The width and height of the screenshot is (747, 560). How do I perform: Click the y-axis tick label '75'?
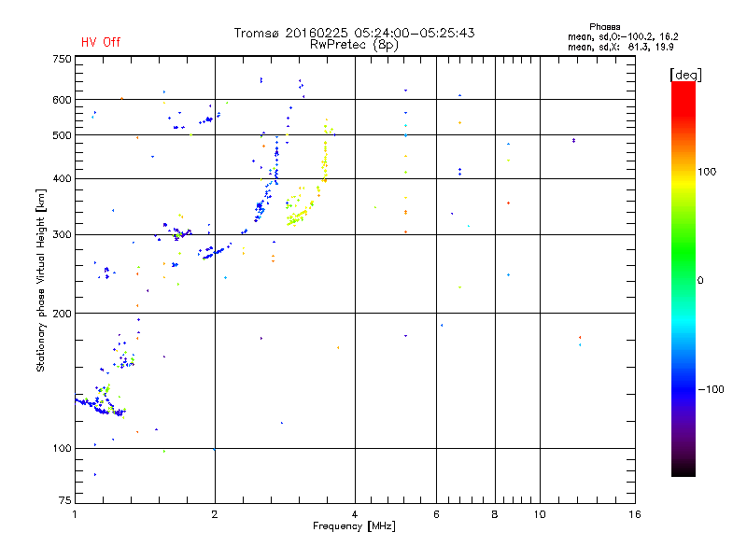click(65, 500)
